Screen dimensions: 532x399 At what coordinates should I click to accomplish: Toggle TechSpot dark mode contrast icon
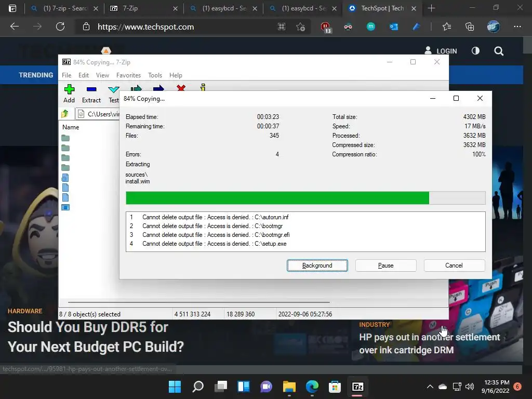476,51
